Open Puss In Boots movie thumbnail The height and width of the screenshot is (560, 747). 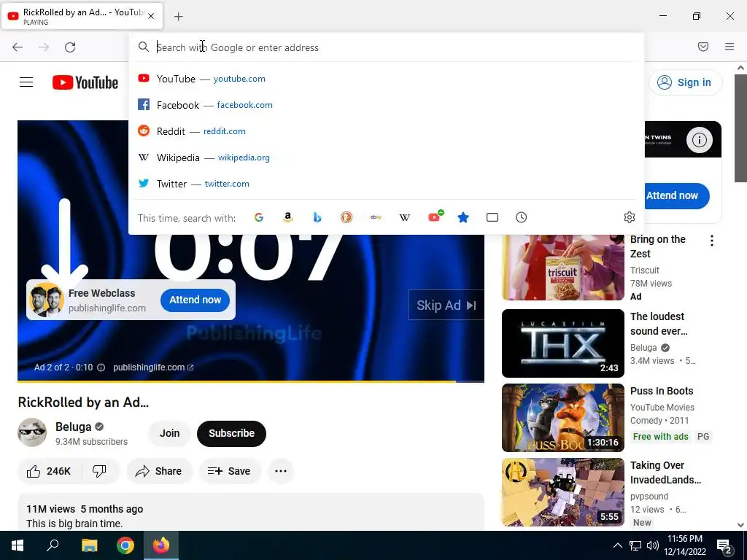pyautogui.click(x=563, y=418)
